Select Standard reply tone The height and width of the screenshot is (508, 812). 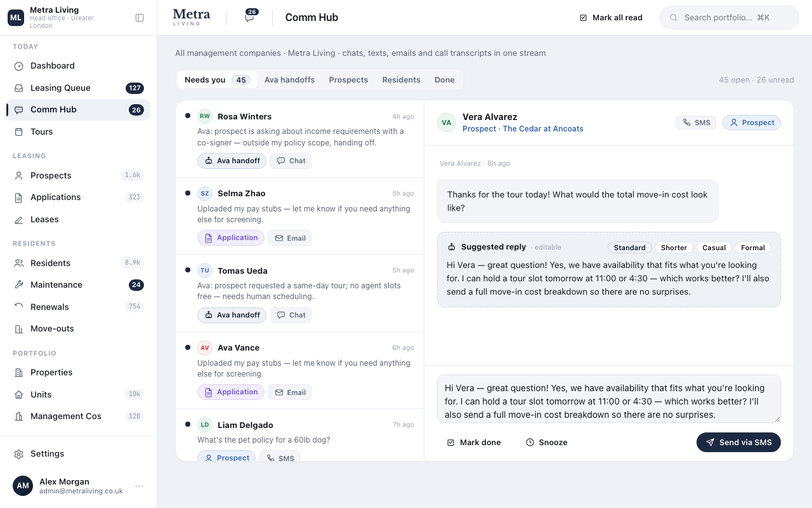629,248
